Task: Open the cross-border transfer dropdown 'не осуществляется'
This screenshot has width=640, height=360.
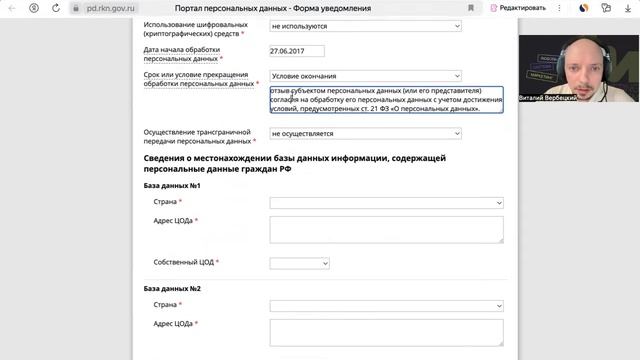Action: pos(365,133)
